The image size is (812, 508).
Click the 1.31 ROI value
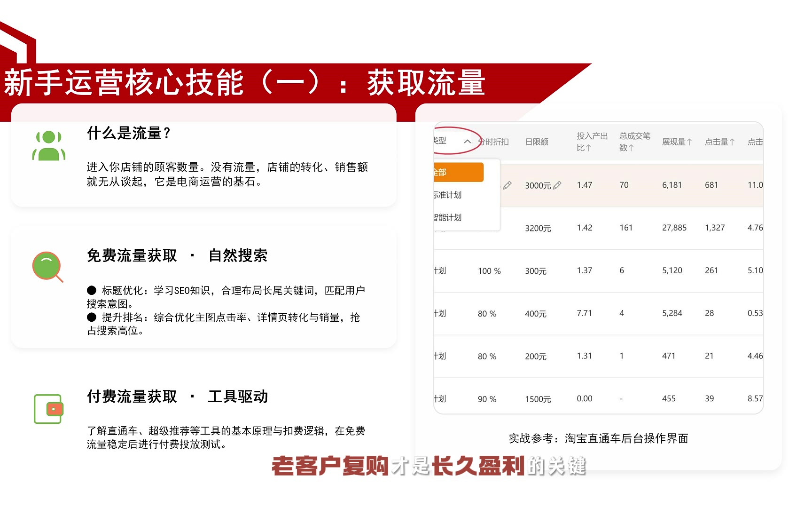[585, 356]
